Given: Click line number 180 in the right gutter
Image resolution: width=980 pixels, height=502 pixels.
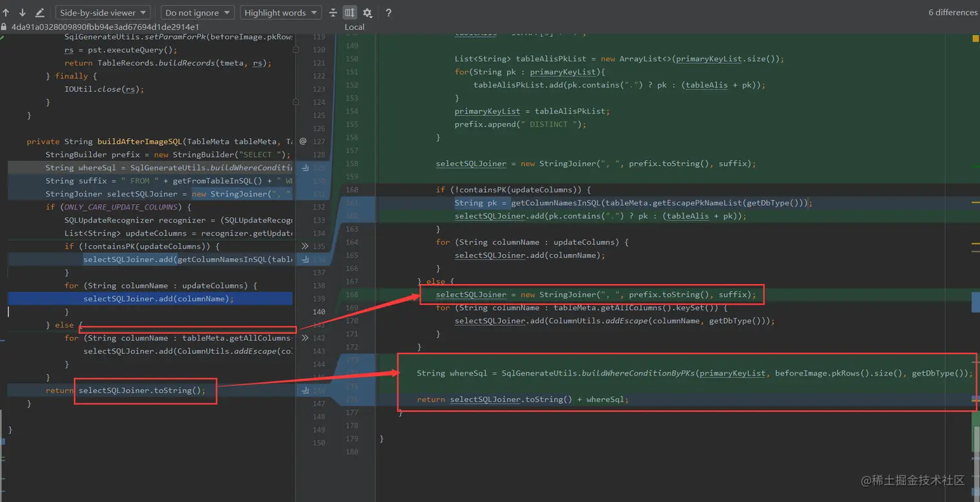Looking at the screenshot, I should point(352,452).
